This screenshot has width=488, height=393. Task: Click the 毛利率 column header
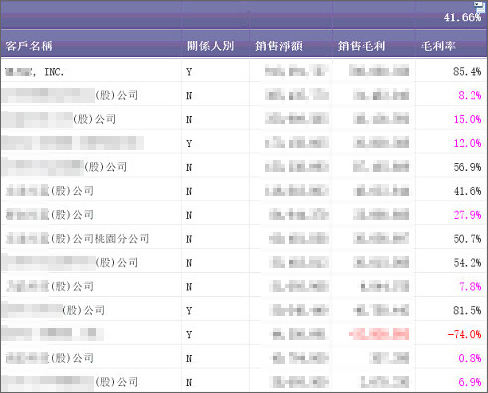click(438, 46)
